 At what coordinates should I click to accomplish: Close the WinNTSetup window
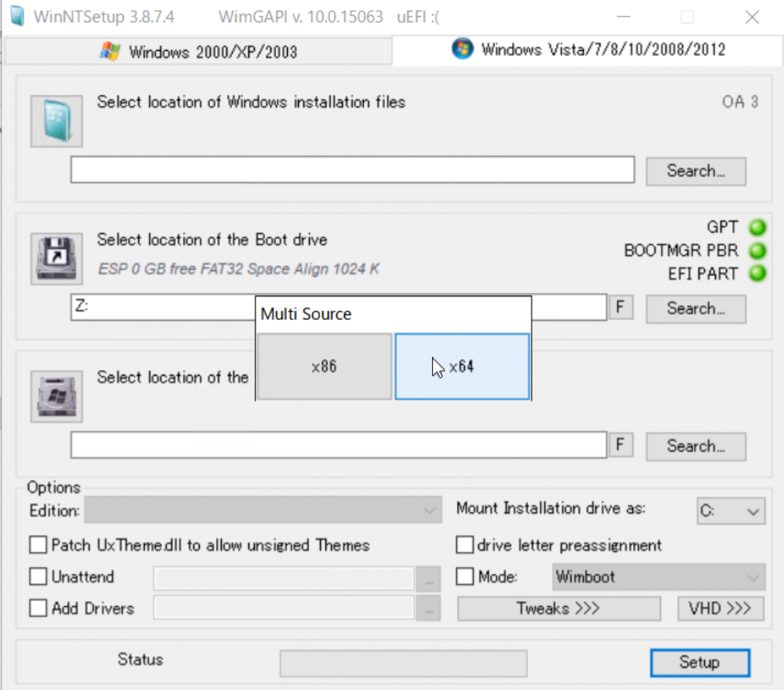[752, 17]
